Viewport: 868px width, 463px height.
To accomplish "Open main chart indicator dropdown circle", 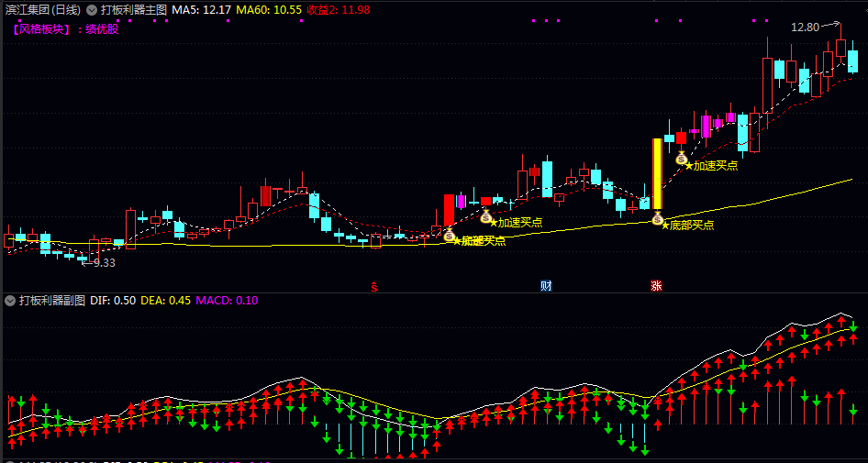I will (x=92, y=10).
